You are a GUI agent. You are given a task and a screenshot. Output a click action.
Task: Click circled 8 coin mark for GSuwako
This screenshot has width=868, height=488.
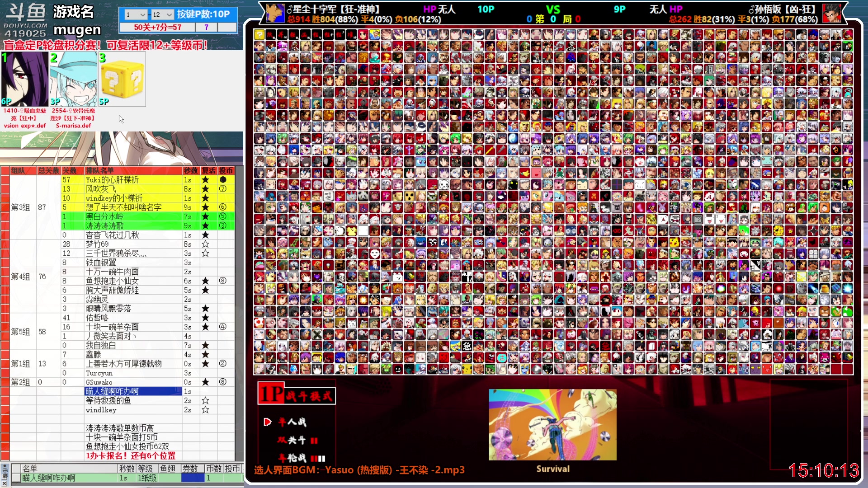223,382
